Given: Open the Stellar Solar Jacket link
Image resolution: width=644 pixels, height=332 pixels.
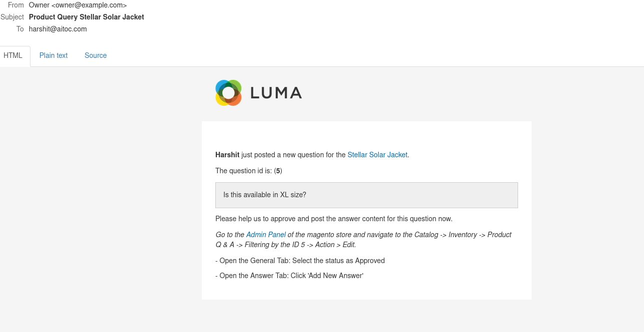Looking at the screenshot, I should (x=377, y=155).
